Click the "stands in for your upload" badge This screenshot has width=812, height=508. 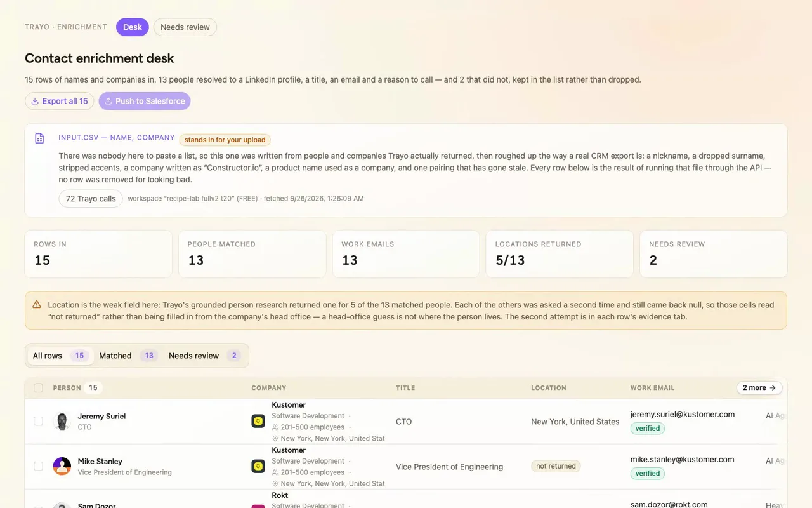(x=225, y=140)
